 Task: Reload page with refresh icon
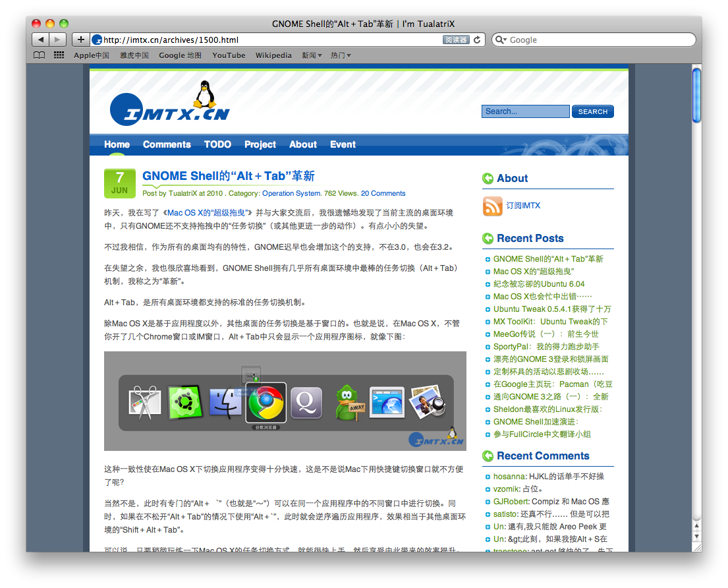(477, 40)
